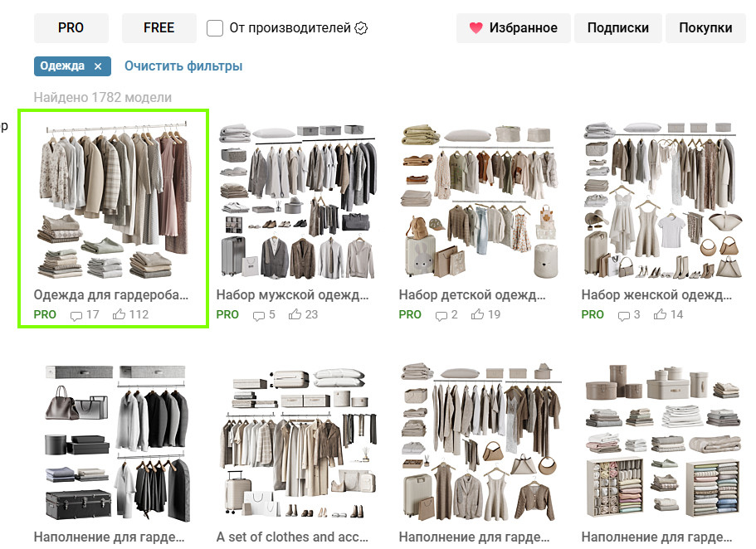Open black-and-grey wardrobe filling thumbnail with trunk
The image size is (756, 549).
click(114, 443)
